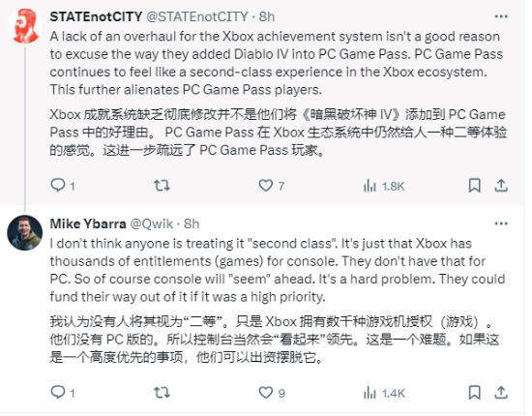Bookmark Mike Ybarra's reply
Screen dimensions: 532x416
[474, 393]
